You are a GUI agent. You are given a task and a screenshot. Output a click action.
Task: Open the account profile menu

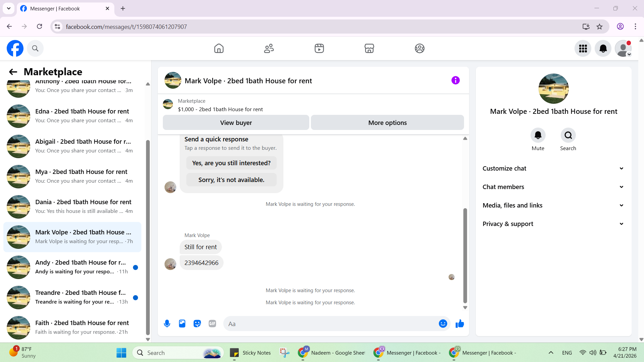coord(623,49)
